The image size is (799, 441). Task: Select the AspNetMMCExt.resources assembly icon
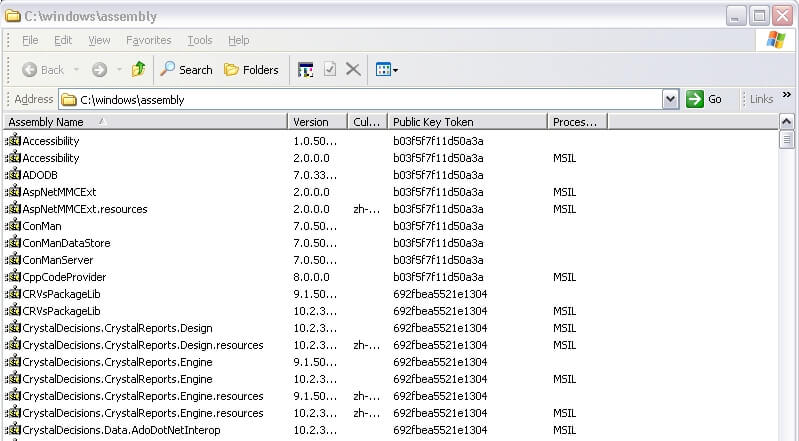[13, 209]
